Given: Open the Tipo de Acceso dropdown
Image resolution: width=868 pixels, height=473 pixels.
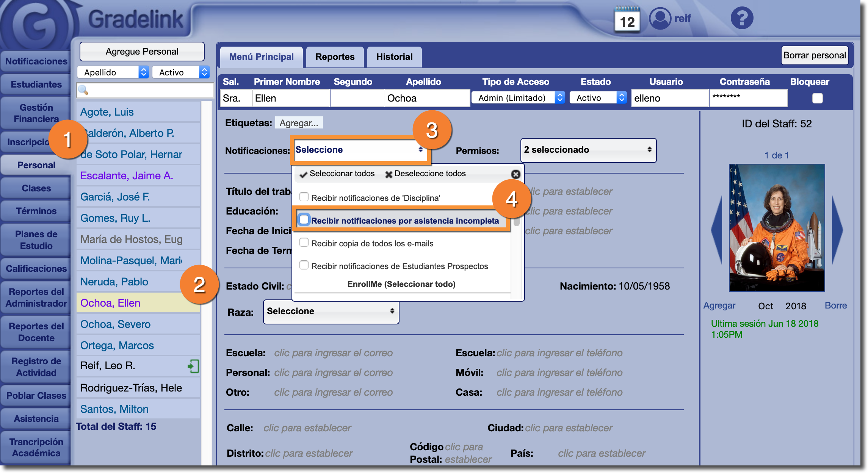Looking at the screenshot, I should point(517,98).
